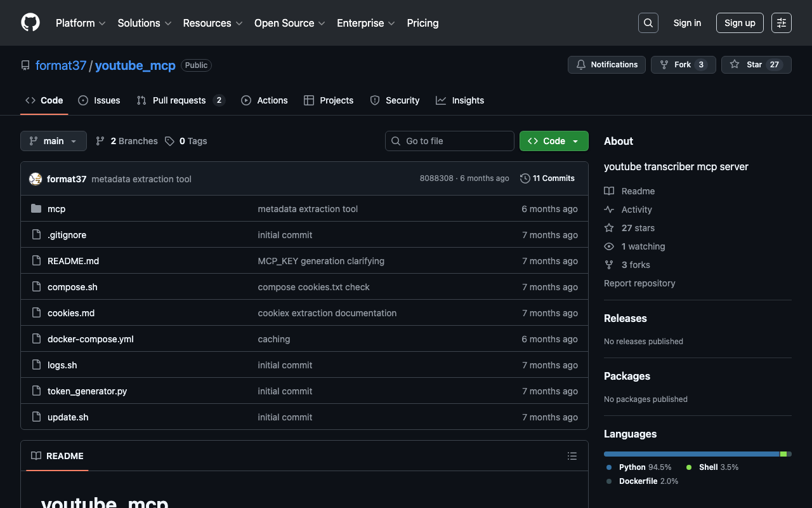This screenshot has height=508, width=812.
Task: Click the format37 author avatar
Action: 36,179
